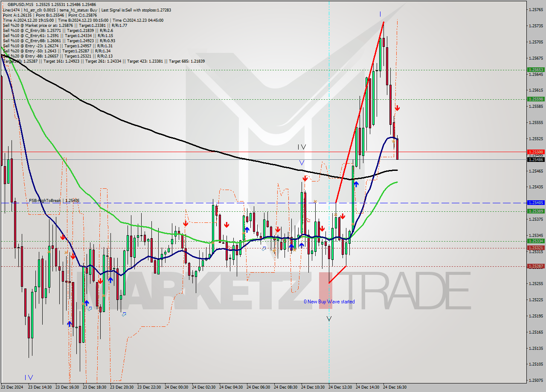Click the Sell %20 @ Entry -50 line
546x392 pixels.
[57, 51]
